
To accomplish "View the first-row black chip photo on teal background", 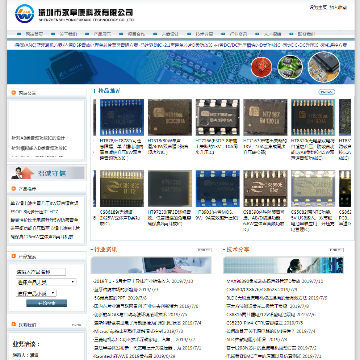I will (313, 117).
